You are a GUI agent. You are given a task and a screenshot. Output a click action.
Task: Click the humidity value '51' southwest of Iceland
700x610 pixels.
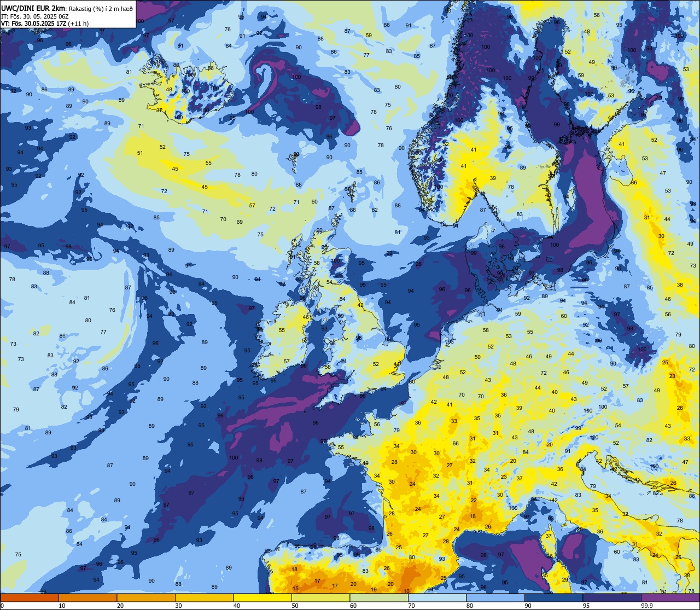140,153
